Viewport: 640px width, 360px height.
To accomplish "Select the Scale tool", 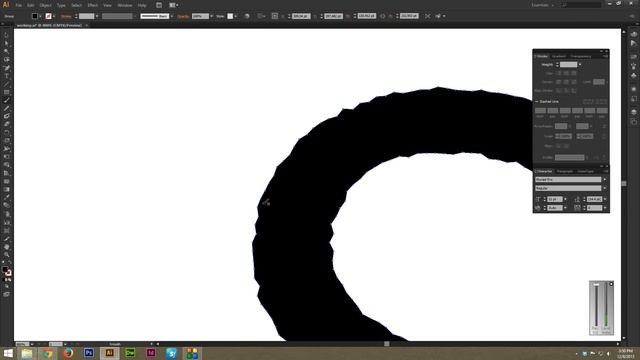I will 7,141.
